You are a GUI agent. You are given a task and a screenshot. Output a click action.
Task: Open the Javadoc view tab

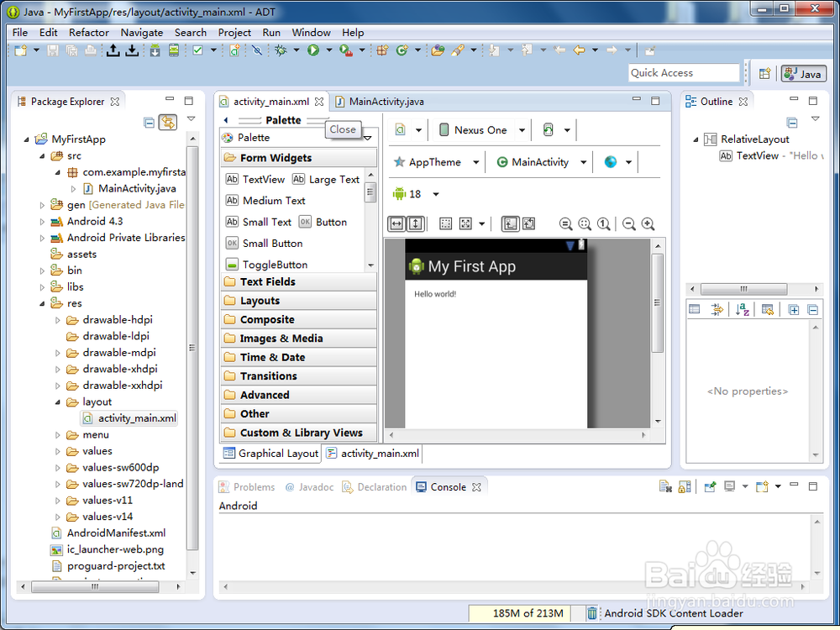point(309,487)
